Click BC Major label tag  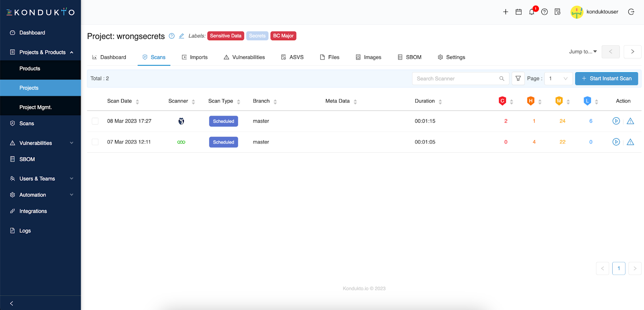(x=283, y=36)
